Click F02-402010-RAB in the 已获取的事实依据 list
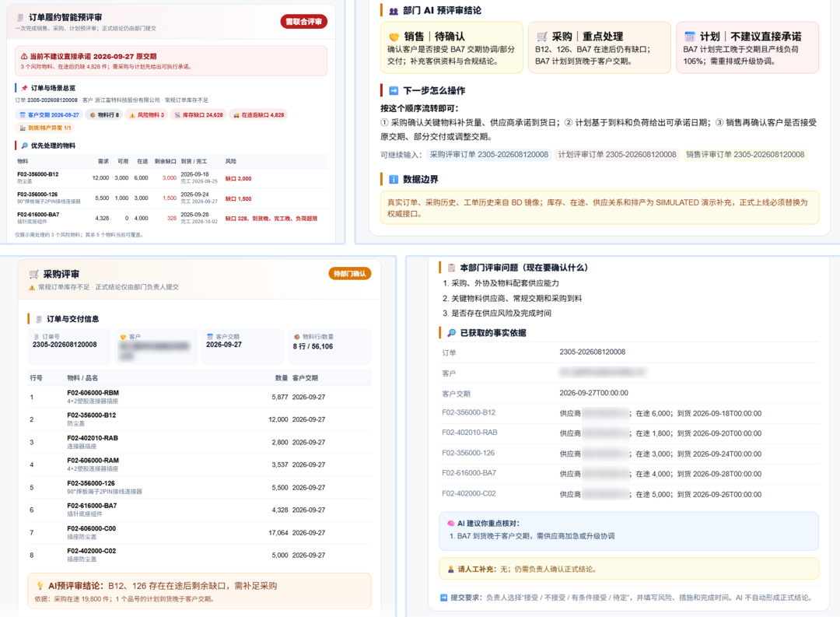 [x=469, y=433]
